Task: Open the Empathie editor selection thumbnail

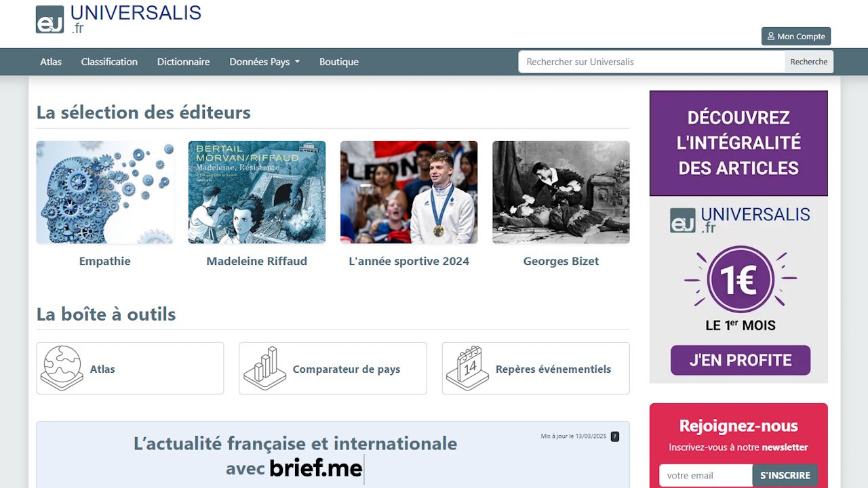Action: click(104, 192)
